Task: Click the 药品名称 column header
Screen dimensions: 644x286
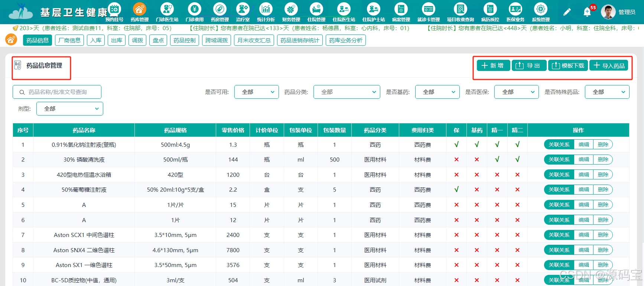Action: (84, 130)
